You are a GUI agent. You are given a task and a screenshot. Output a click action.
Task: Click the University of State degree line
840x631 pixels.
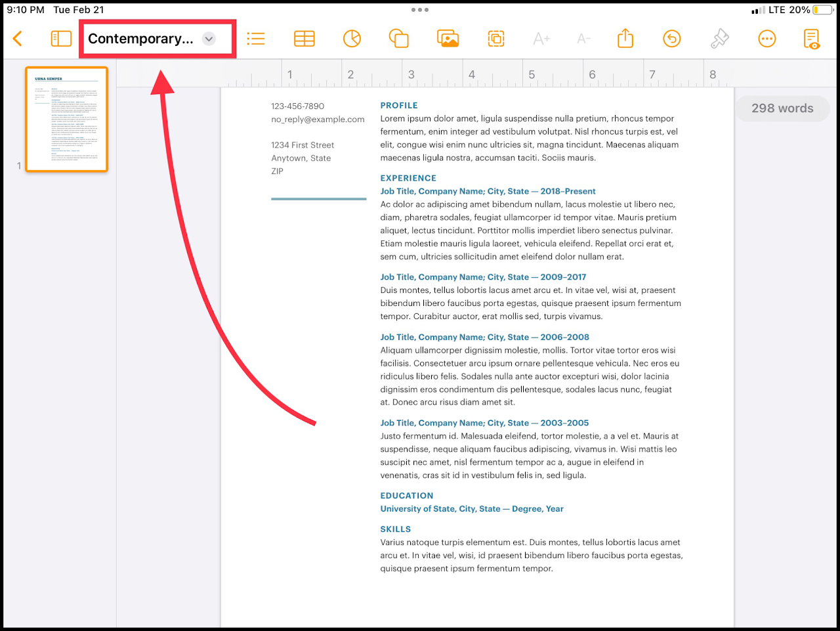(x=472, y=509)
